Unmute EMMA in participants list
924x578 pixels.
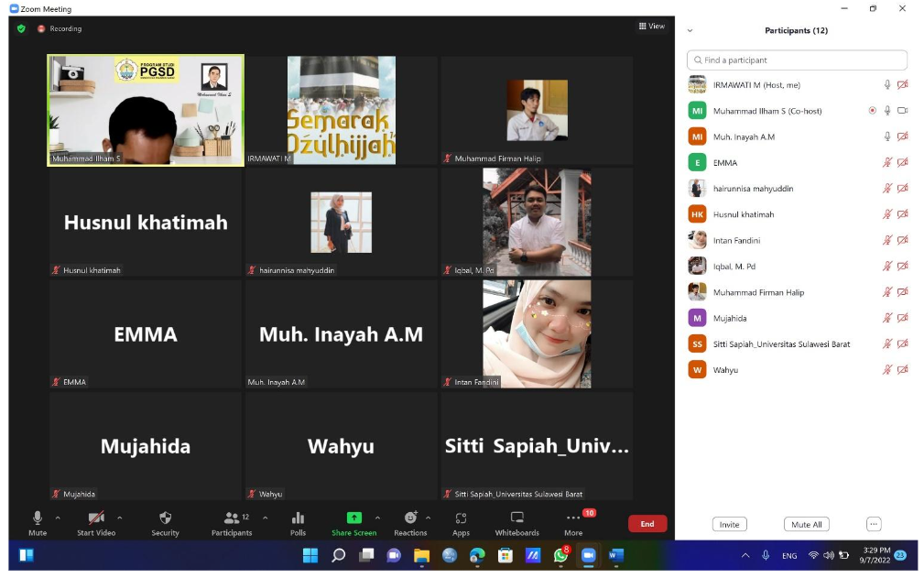click(886, 163)
